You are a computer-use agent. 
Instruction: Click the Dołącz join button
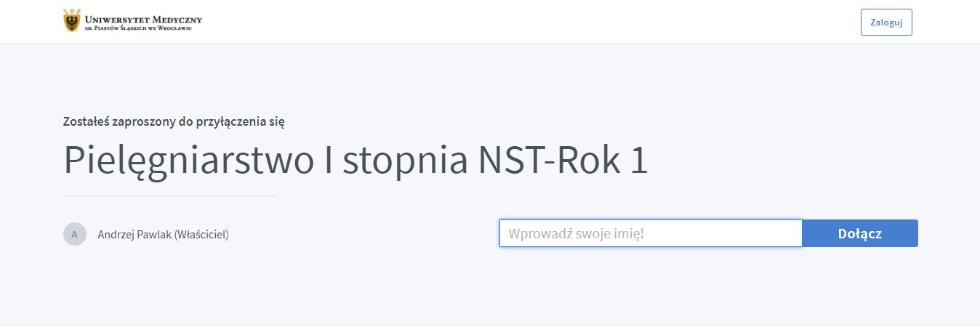point(860,233)
